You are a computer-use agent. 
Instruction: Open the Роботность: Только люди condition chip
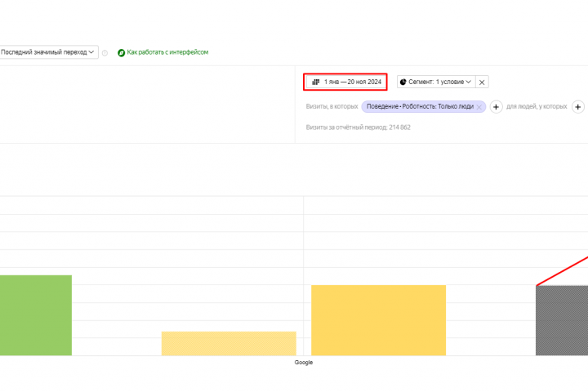click(420, 106)
